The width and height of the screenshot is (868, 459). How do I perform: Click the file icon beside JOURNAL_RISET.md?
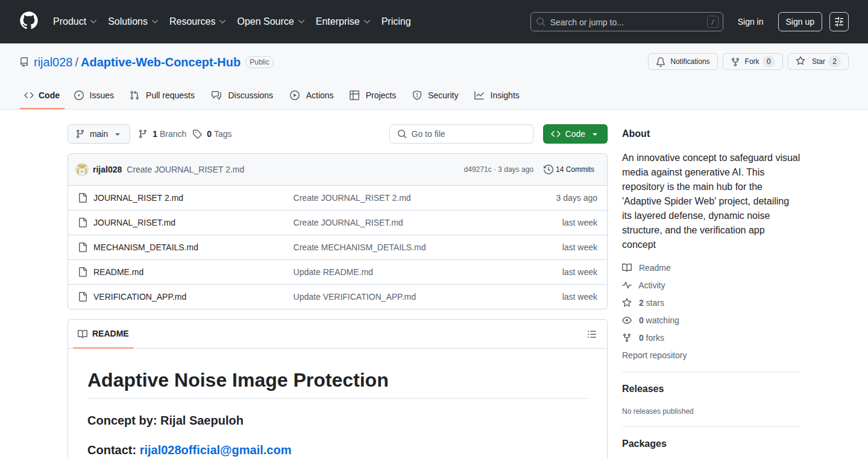(83, 223)
